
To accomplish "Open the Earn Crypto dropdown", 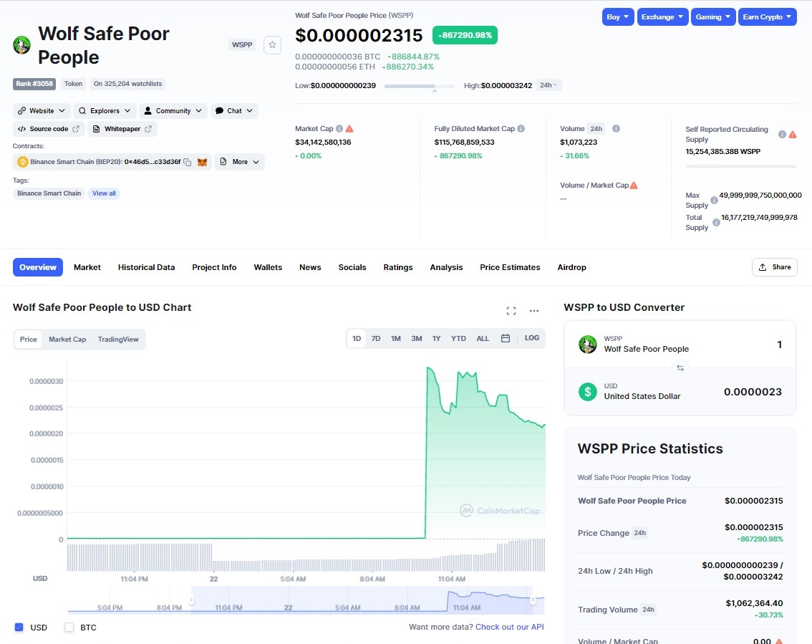I will pos(768,16).
